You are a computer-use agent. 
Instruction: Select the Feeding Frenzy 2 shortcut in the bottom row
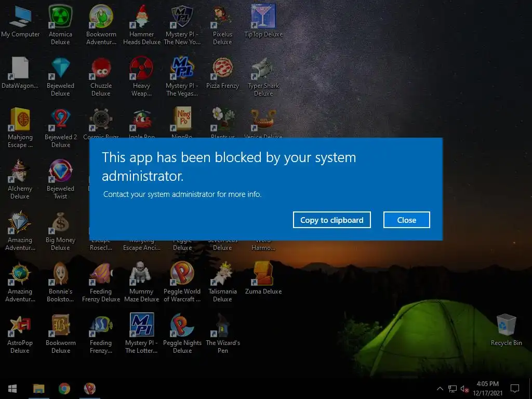pyautogui.click(x=101, y=334)
